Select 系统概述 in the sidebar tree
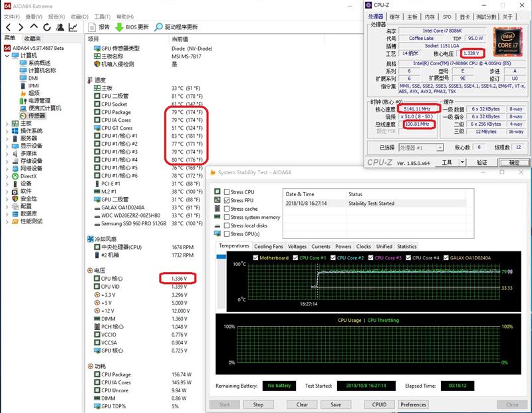This screenshot has width=532, height=413. tap(35, 63)
